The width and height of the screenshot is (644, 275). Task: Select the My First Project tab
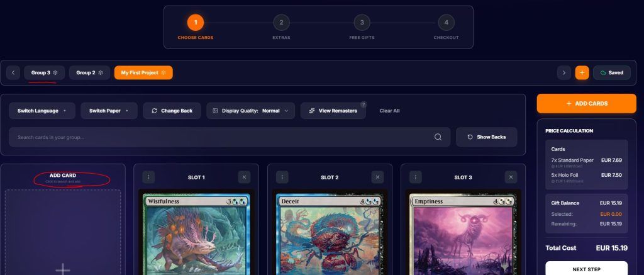pyautogui.click(x=143, y=73)
